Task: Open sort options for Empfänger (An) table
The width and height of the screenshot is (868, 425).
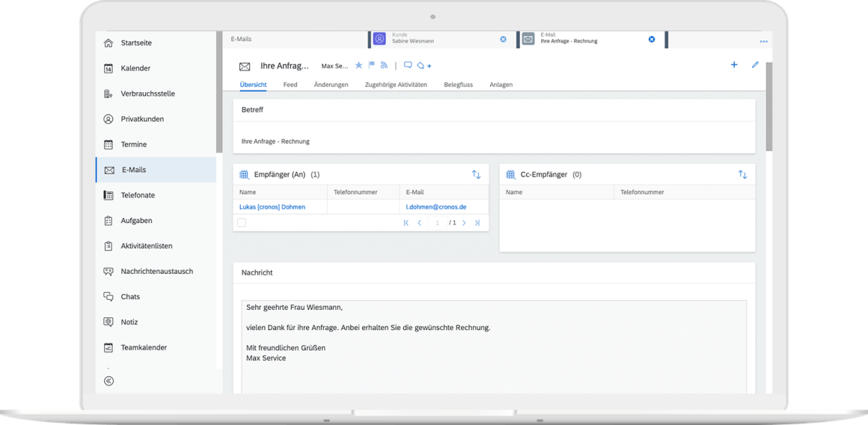Action: [476, 174]
